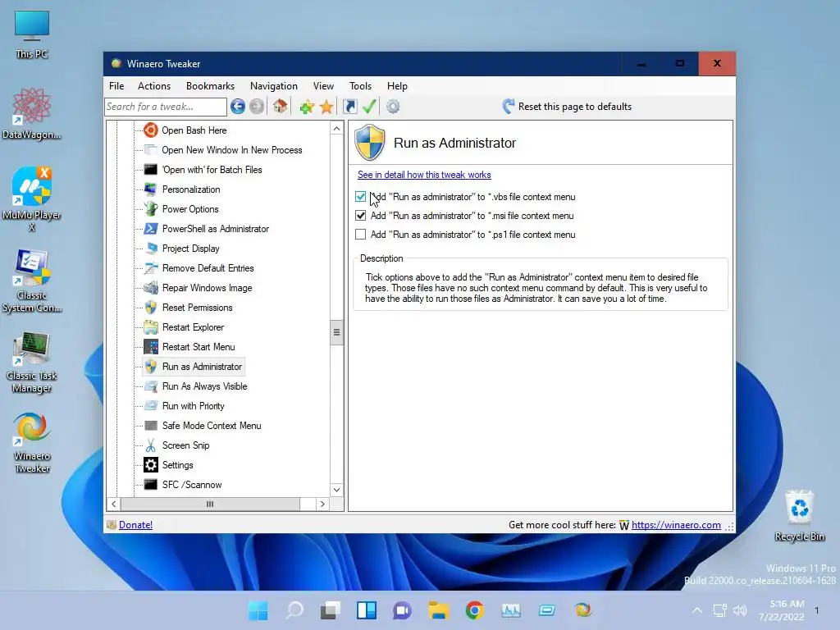
Task: Click the Screen Snip scissors icon
Action: [151, 445]
